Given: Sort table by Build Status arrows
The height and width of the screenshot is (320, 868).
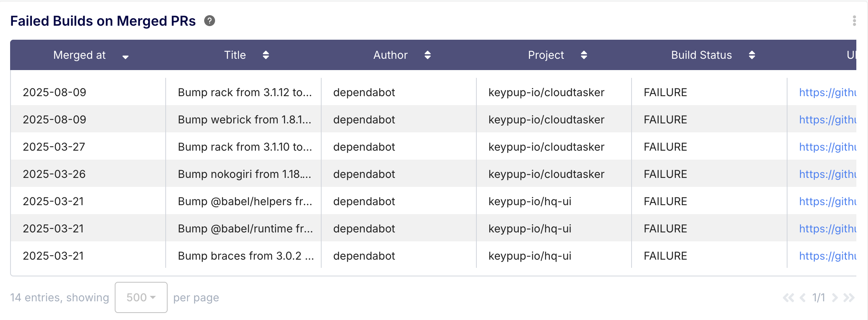Looking at the screenshot, I should pyautogui.click(x=752, y=55).
